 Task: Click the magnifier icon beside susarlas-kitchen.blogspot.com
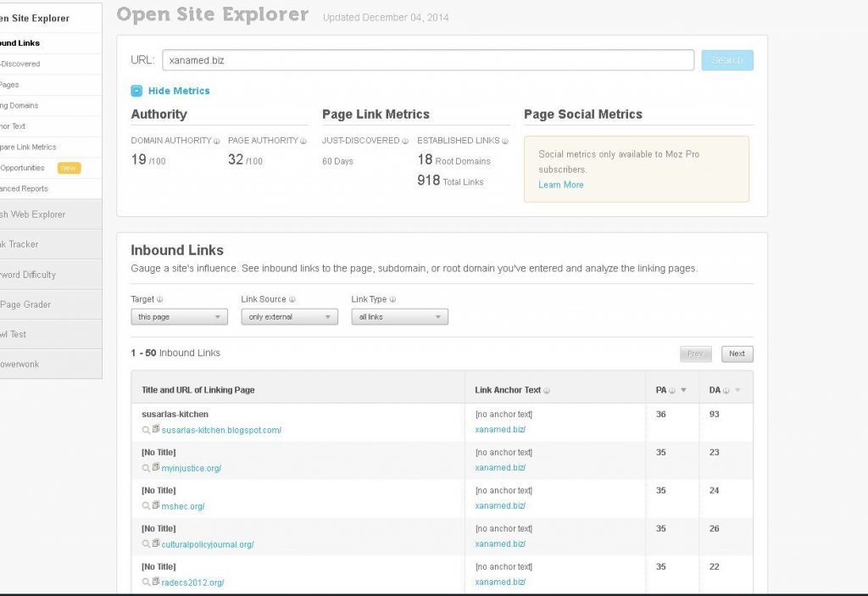pyautogui.click(x=146, y=430)
